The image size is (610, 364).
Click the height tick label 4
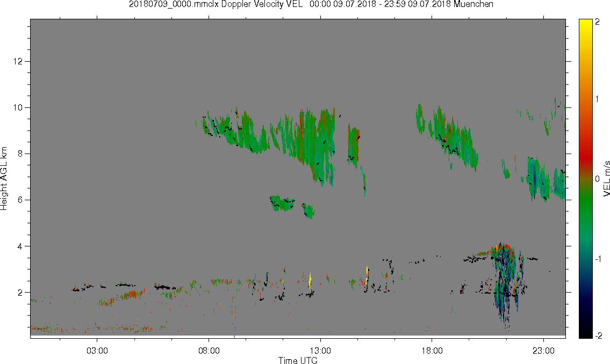20,246
